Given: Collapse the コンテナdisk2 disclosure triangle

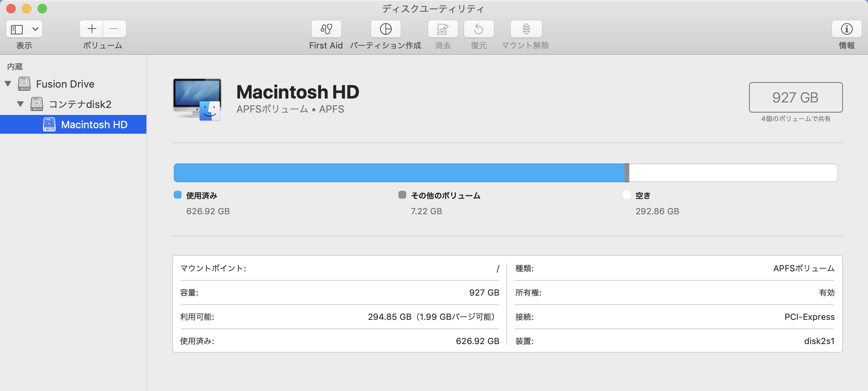Looking at the screenshot, I should (x=20, y=104).
